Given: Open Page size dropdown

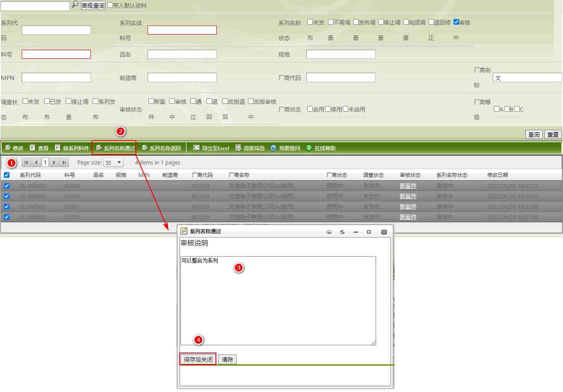Looking at the screenshot, I should pos(113,163).
